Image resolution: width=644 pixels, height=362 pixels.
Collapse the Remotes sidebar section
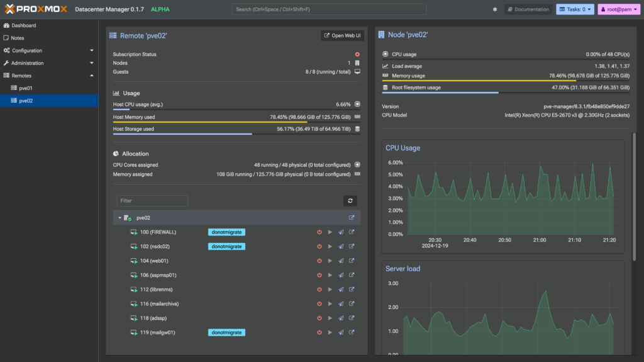pyautogui.click(x=92, y=76)
